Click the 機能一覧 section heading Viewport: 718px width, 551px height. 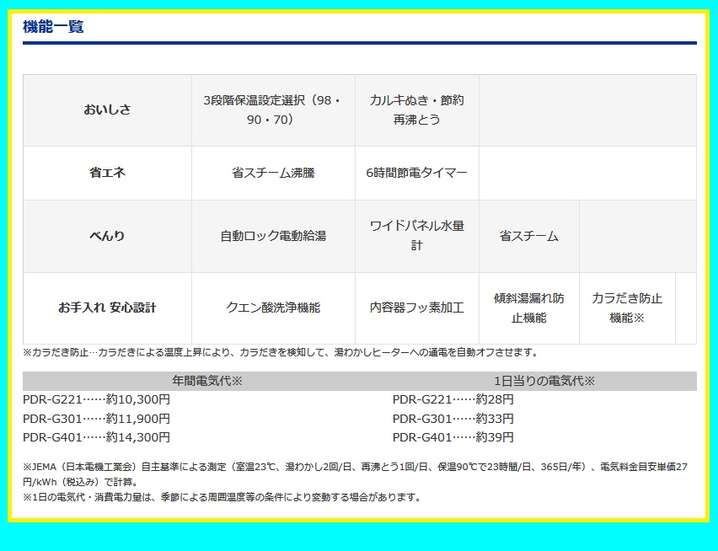pyautogui.click(x=53, y=27)
